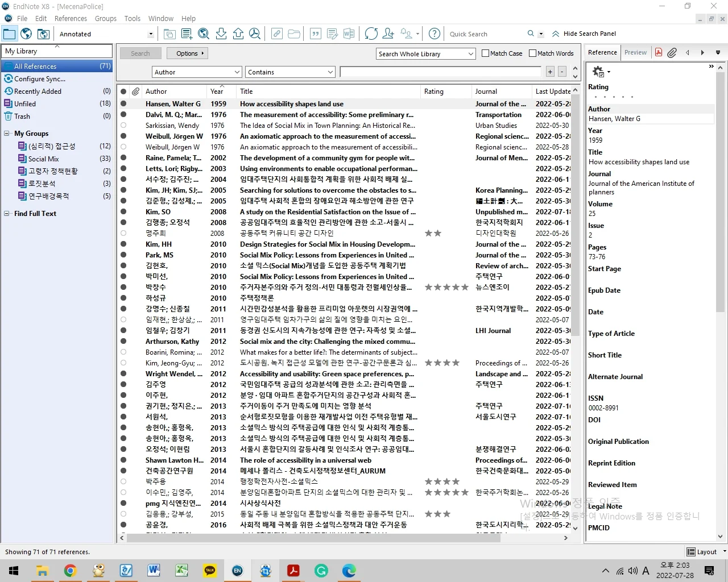728x582 pixels.
Task: Go to the next reference arrow
Action: tap(702, 52)
